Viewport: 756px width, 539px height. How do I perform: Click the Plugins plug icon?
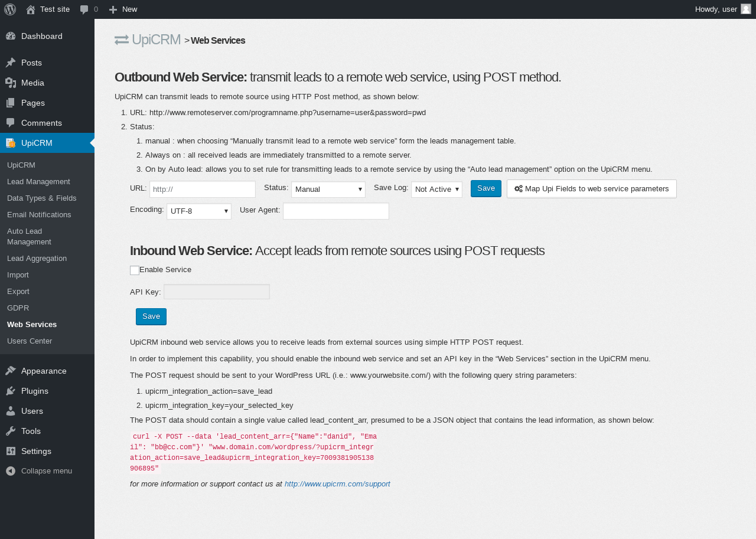(x=11, y=391)
